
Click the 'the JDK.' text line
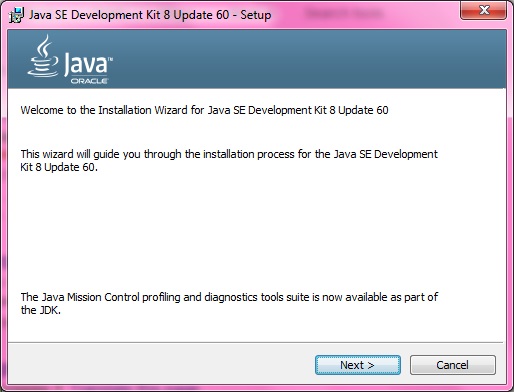pyautogui.click(x=41, y=310)
